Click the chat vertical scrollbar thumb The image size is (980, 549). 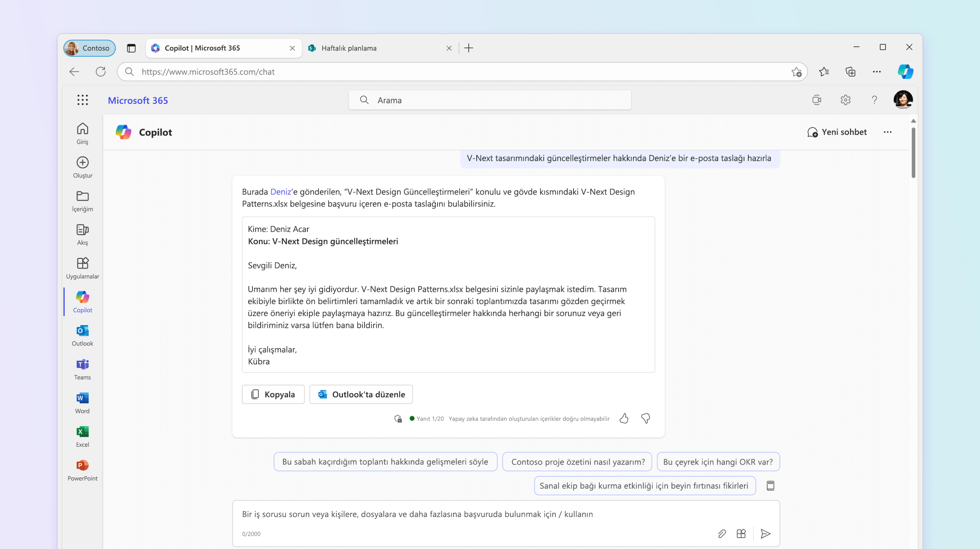[x=913, y=153]
